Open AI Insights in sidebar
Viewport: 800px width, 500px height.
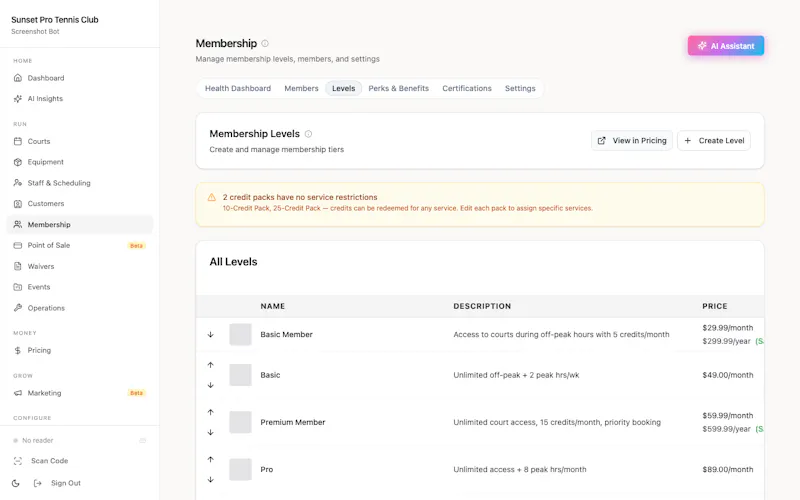click(80, 98)
